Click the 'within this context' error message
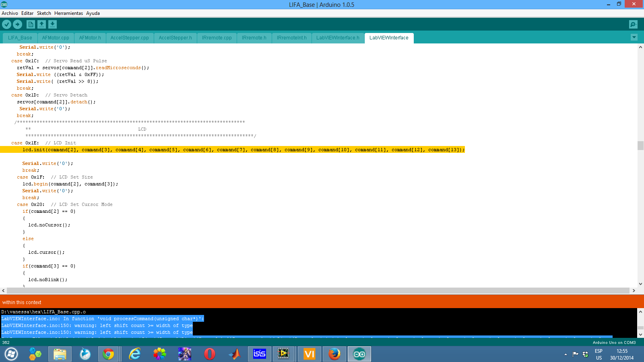The image size is (644, 362). point(22,302)
